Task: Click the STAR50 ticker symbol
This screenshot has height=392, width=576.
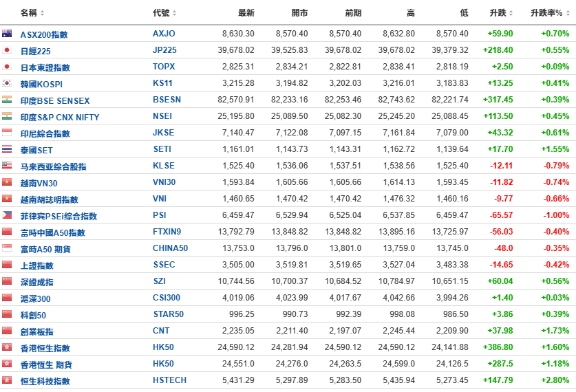Action: [168, 314]
